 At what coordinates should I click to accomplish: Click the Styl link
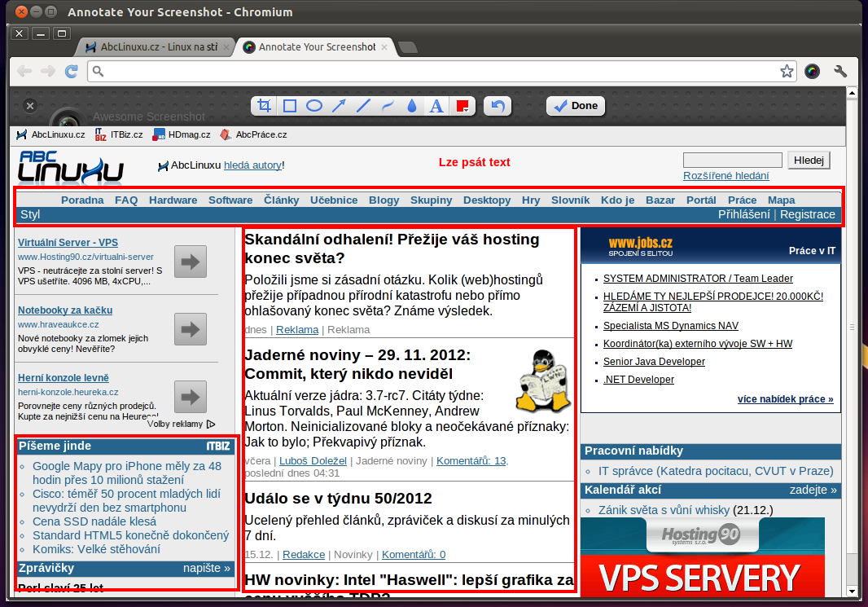tap(30, 214)
